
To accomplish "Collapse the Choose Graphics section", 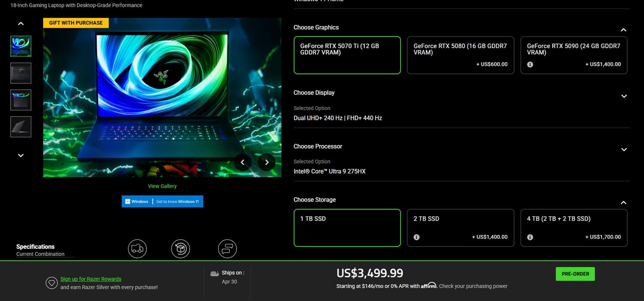I will [623, 30].
